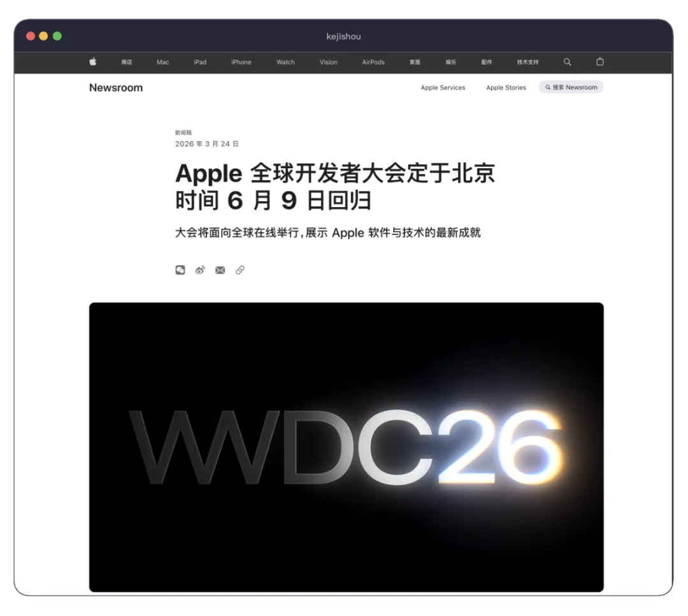Click the article headline about 全球开发者大会

click(x=335, y=187)
